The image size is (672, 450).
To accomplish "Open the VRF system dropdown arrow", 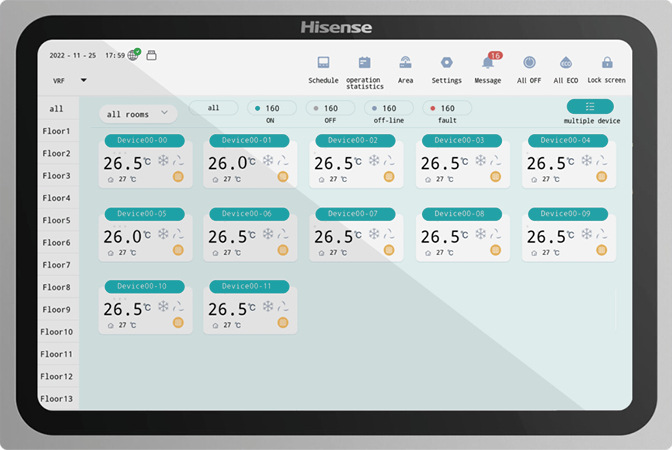I will pyautogui.click(x=84, y=80).
